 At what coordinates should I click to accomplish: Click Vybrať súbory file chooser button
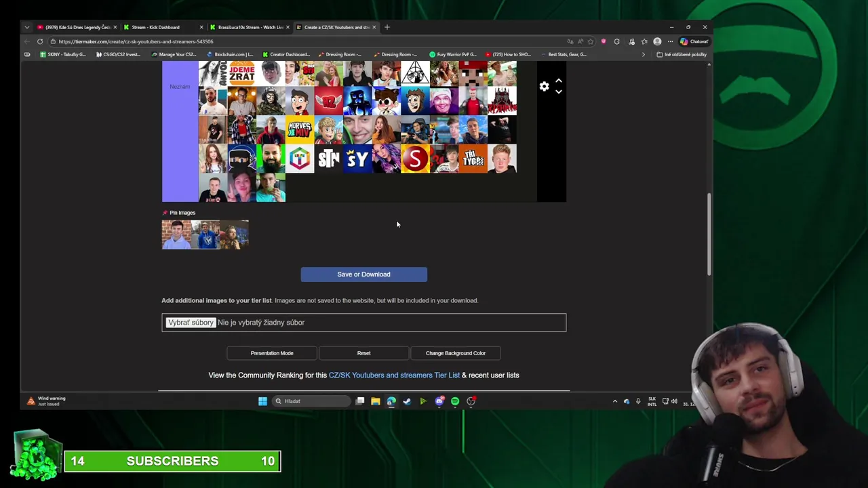191,323
